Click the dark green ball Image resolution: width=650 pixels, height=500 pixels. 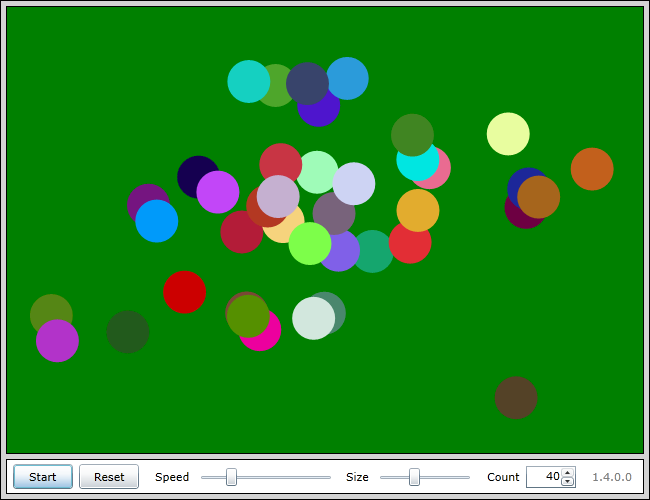click(128, 332)
